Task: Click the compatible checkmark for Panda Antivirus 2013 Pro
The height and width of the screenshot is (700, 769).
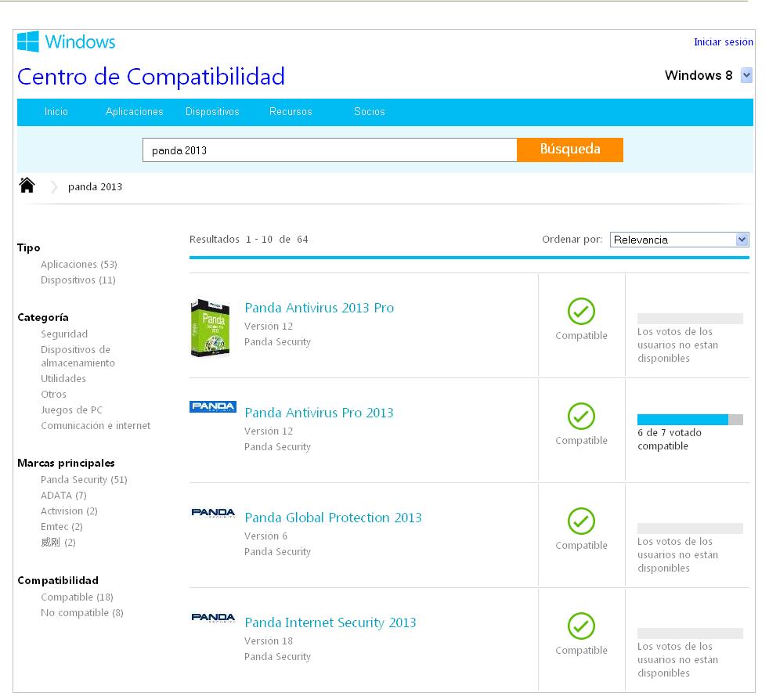Action: coord(581,311)
